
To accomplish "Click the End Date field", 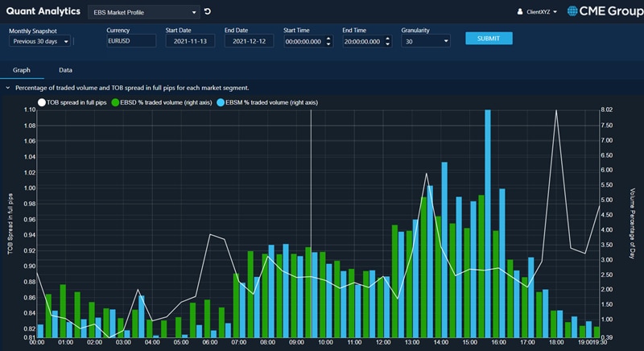I will [x=249, y=41].
